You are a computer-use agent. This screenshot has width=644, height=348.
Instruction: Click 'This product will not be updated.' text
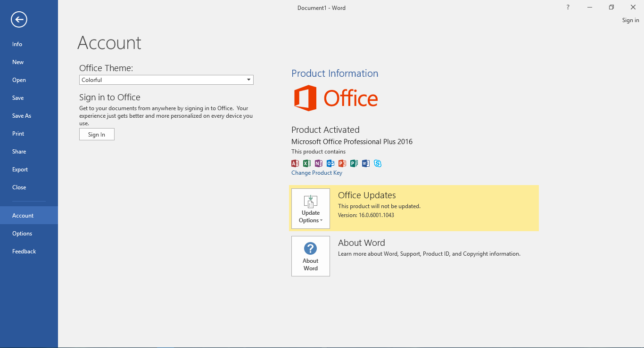point(379,206)
